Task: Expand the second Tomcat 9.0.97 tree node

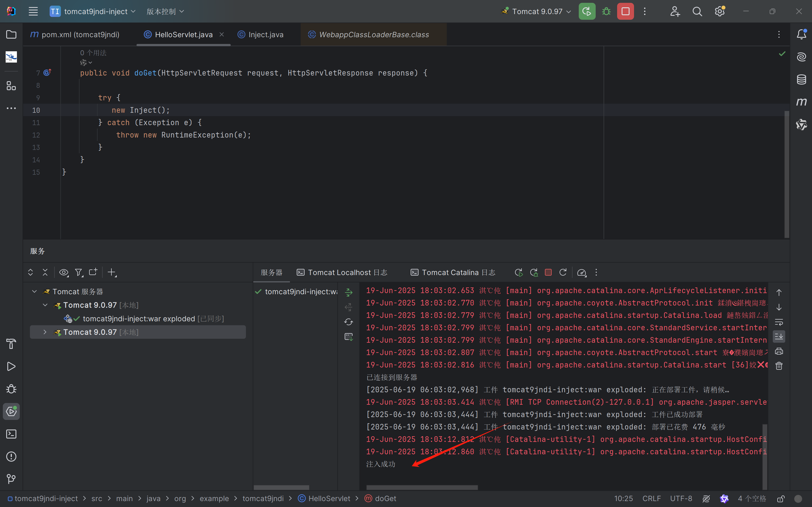Action: pyautogui.click(x=45, y=332)
